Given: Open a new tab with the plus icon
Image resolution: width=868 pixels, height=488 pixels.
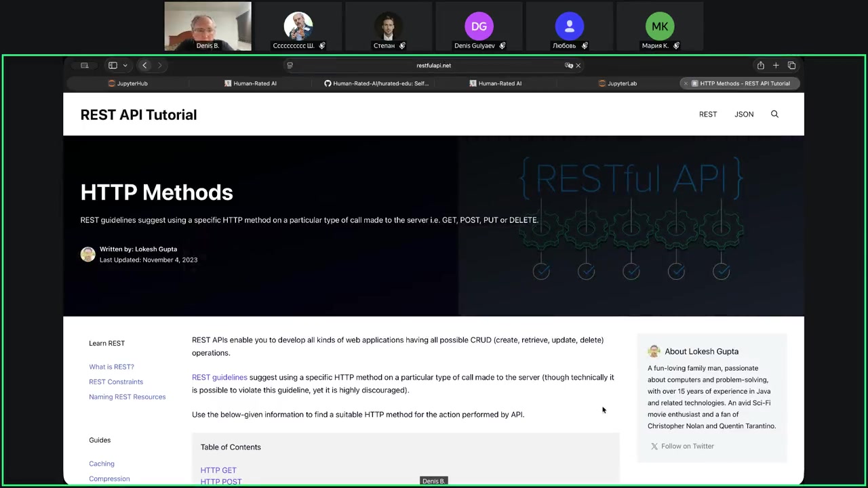Looking at the screenshot, I should (776, 66).
